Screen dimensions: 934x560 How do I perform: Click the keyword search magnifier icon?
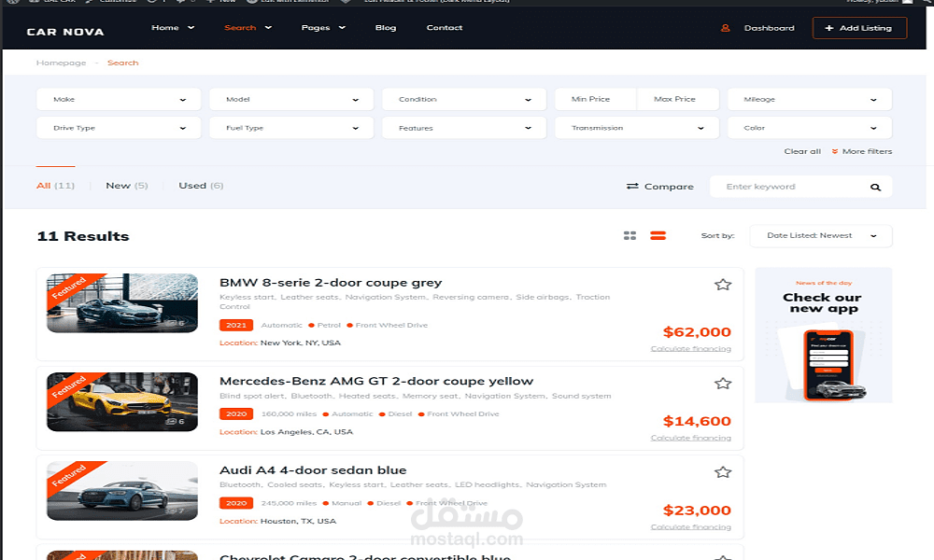click(x=875, y=187)
